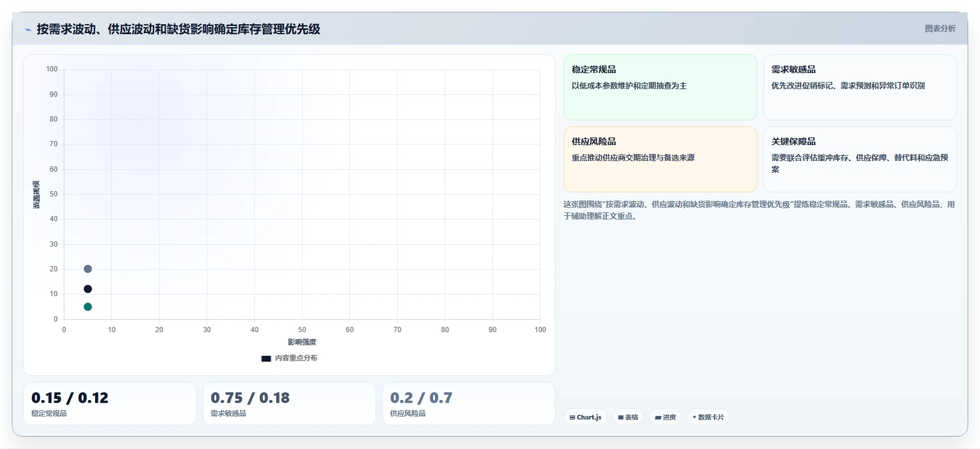Viewport: 980px width, 449px height.
Task: Select the 数据卡片 tag chip
Action: click(x=708, y=417)
